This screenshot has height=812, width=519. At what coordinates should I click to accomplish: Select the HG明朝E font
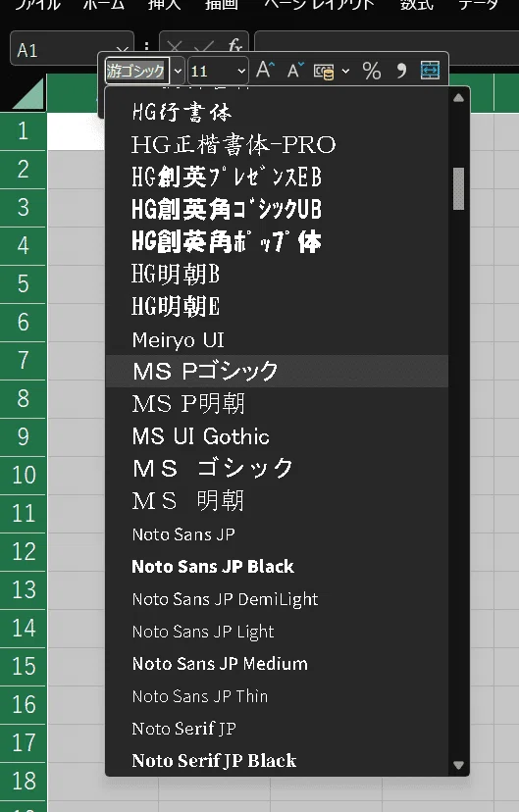pyautogui.click(x=277, y=306)
